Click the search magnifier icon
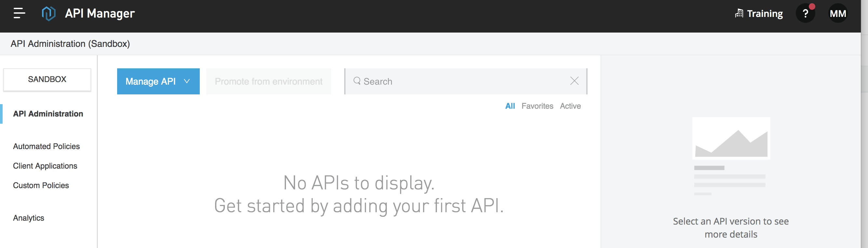This screenshot has height=248, width=868. point(357,81)
